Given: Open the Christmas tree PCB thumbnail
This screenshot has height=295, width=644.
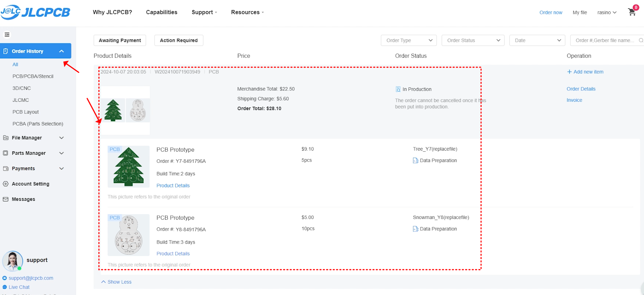Looking at the screenshot, I should (x=128, y=166).
